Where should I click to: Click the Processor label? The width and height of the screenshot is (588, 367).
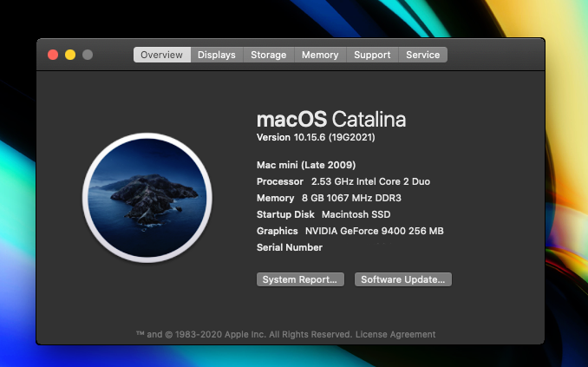click(x=280, y=181)
